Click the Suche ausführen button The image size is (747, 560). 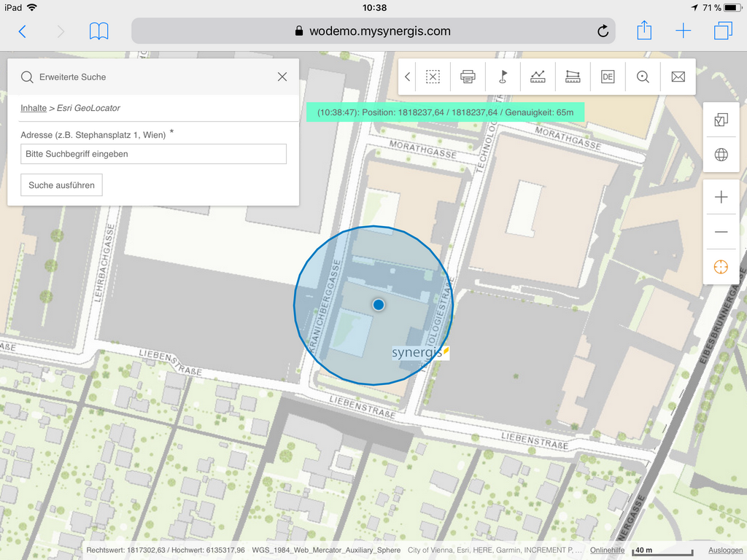coord(61,184)
